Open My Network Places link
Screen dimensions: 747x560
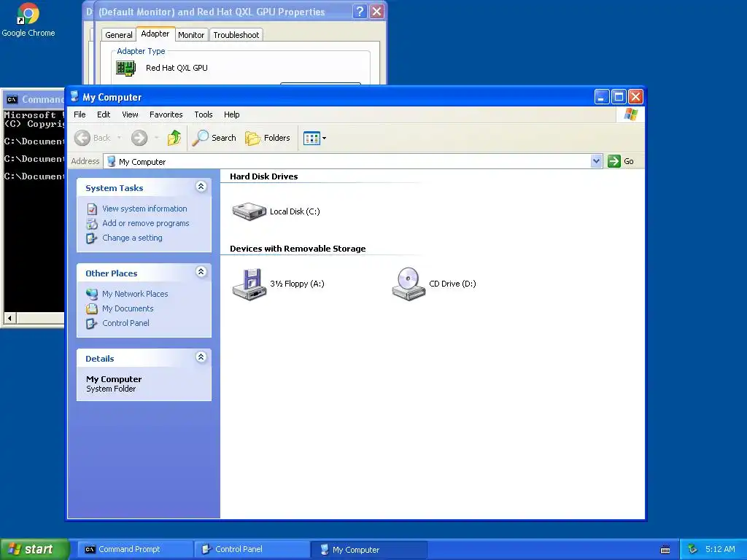[x=135, y=294]
